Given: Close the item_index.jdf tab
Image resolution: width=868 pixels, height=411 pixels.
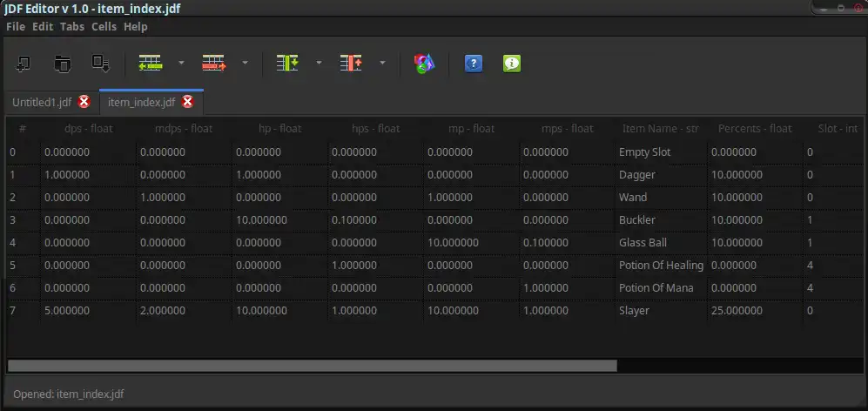Looking at the screenshot, I should (x=188, y=102).
